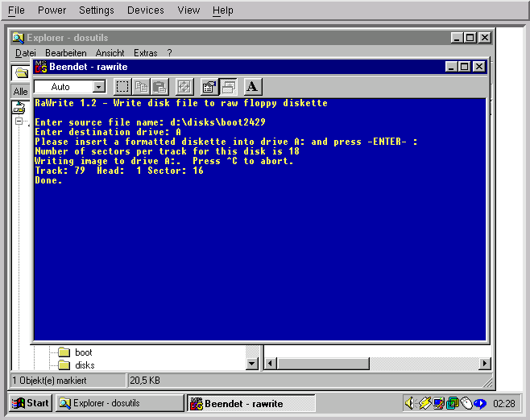
Task: Open the File menu of the emulator
Action: pyautogui.click(x=16, y=10)
